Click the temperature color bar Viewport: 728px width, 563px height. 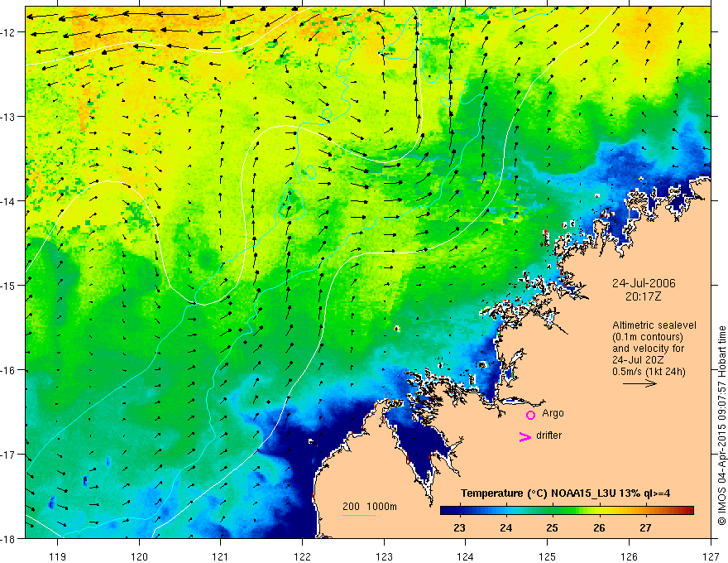tap(567, 511)
